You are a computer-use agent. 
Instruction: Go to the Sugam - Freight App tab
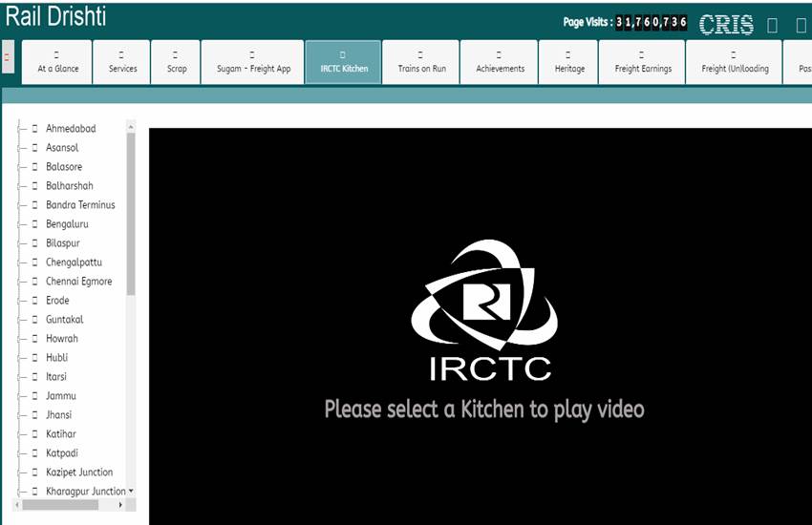click(x=253, y=63)
